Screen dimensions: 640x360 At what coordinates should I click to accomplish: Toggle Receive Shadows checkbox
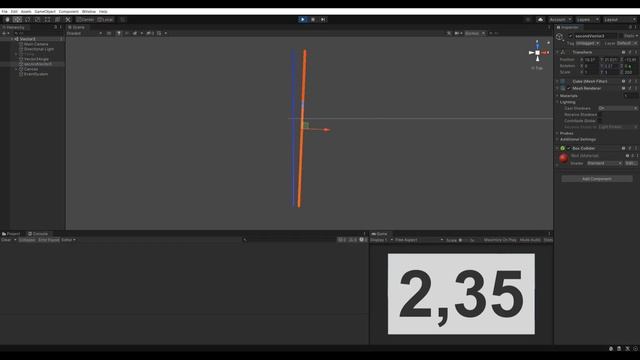(x=600, y=115)
